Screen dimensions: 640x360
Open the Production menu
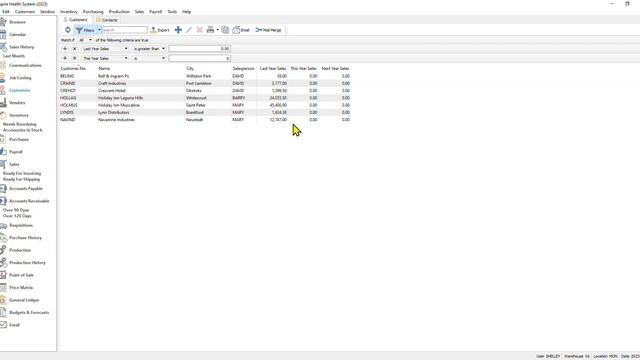[119, 12]
